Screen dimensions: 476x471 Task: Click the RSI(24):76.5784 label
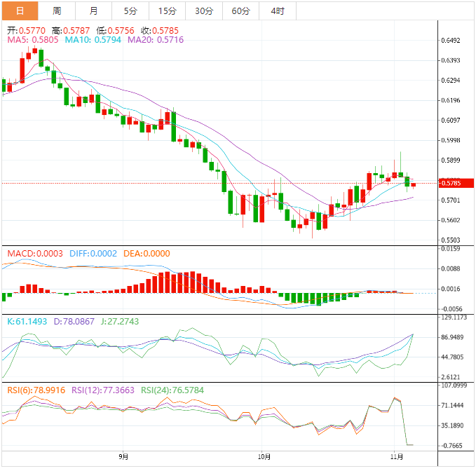coord(172,390)
